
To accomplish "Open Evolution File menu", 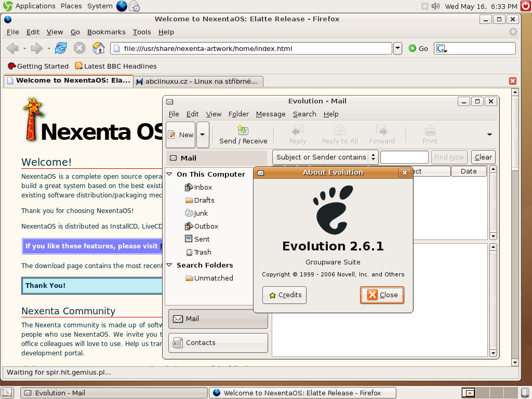I will tap(174, 114).
